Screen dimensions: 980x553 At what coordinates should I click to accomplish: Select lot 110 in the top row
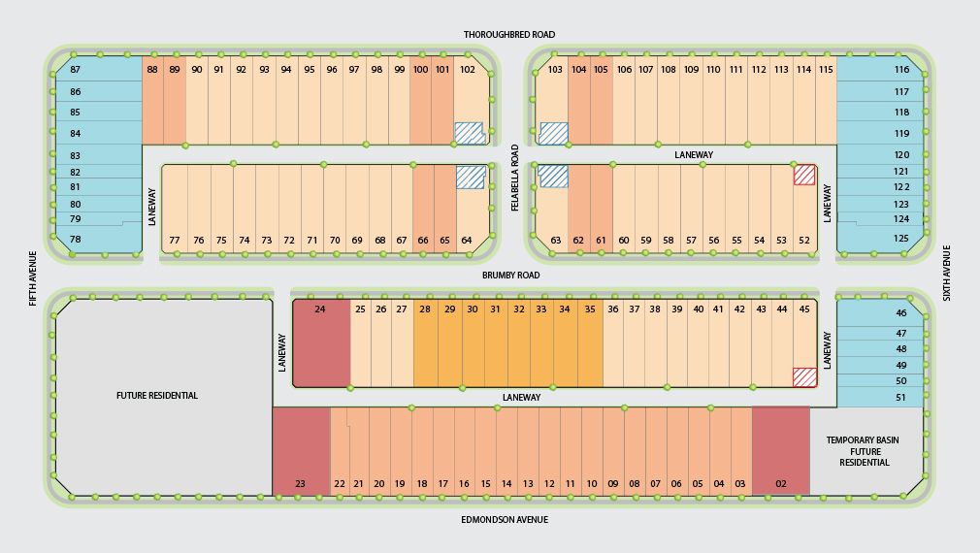[714, 100]
